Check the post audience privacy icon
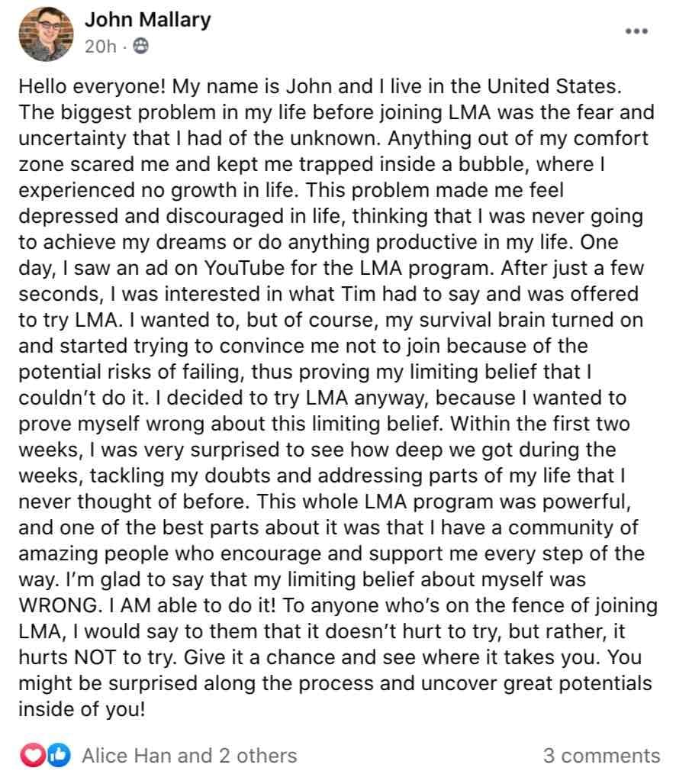The height and width of the screenshot is (784, 676). (141, 46)
